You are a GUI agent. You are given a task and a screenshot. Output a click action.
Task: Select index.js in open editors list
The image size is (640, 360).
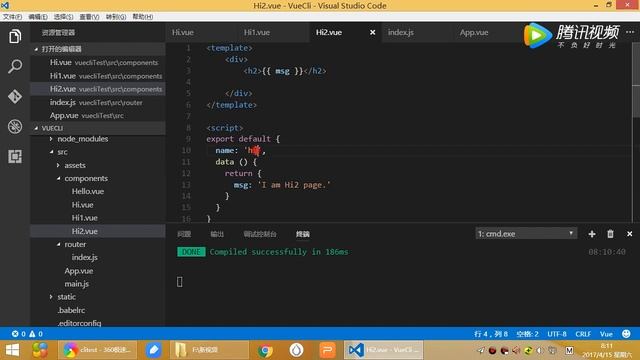pyautogui.click(x=98, y=102)
